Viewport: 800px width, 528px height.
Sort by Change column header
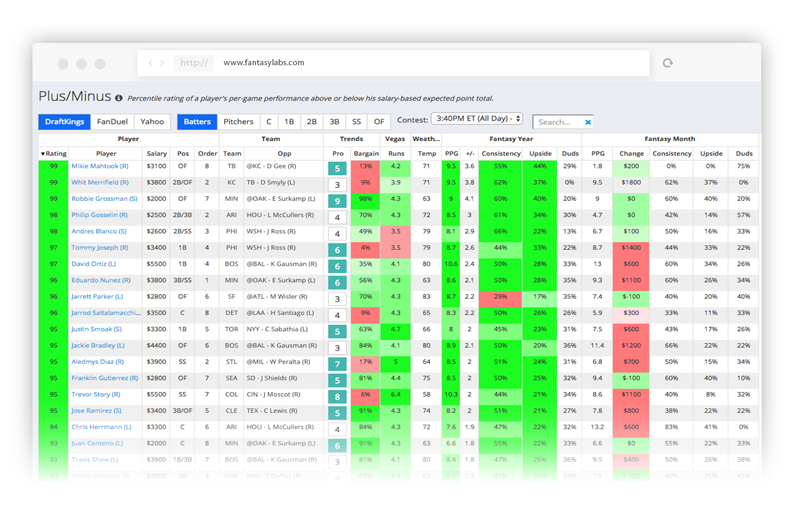coord(632,154)
